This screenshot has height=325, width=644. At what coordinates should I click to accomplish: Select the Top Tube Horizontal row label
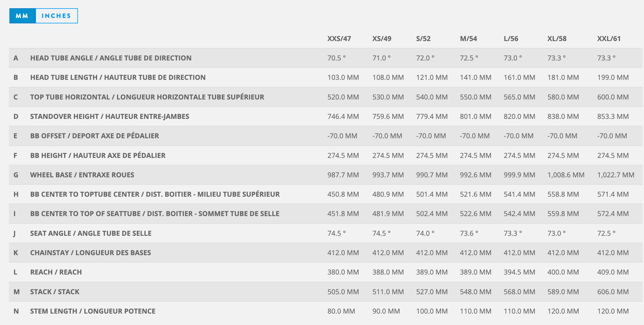[x=147, y=97]
